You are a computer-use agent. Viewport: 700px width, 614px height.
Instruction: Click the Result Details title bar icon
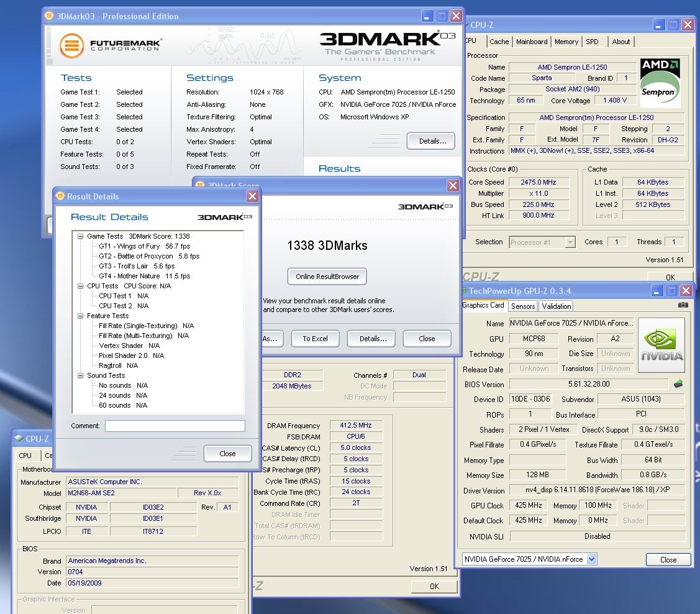click(60, 196)
